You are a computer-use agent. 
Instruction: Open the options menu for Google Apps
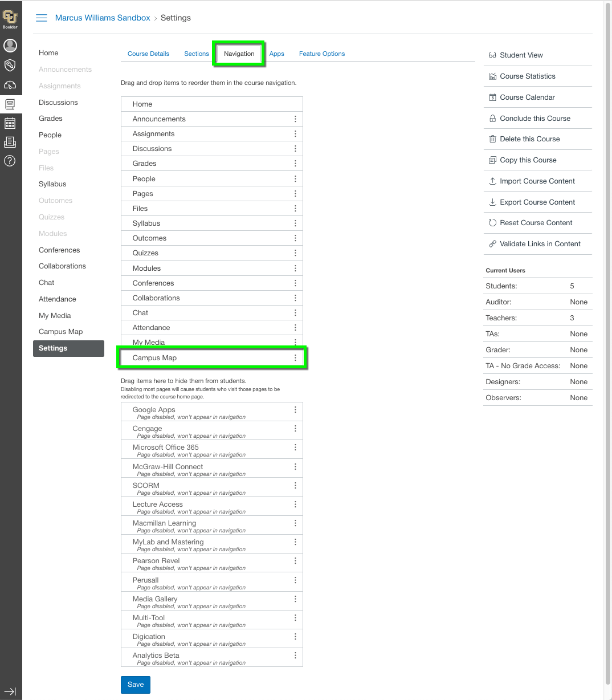[295, 409]
